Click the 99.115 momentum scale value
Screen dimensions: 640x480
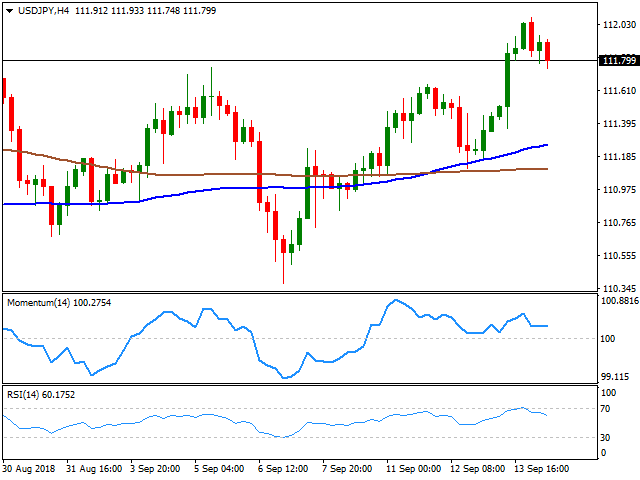615,376
